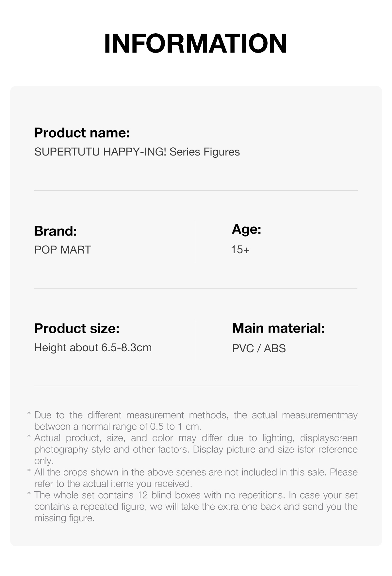Click the "Product size:" label
This screenshot has height=576, width=392.
tap(77, 328)
